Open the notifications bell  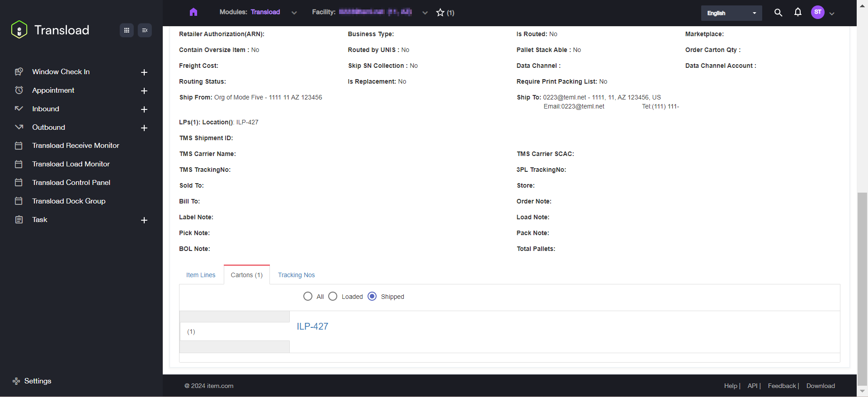point(798,12)
